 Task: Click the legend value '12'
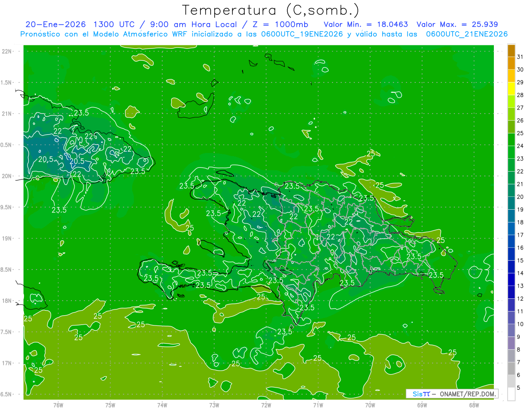[520, 298]
